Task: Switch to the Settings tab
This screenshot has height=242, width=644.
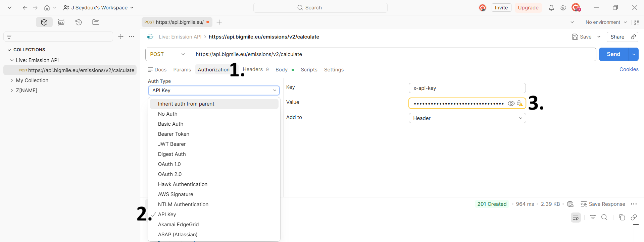Action: click(x=334, y=70)
